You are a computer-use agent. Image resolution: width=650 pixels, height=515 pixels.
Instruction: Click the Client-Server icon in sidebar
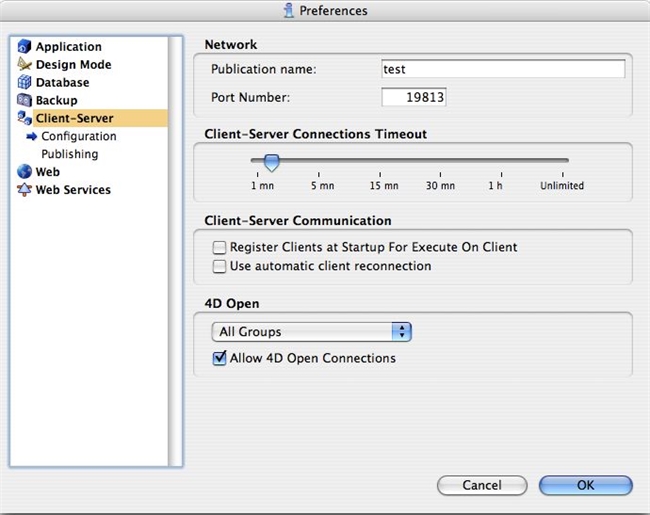[x=25, y=119]
